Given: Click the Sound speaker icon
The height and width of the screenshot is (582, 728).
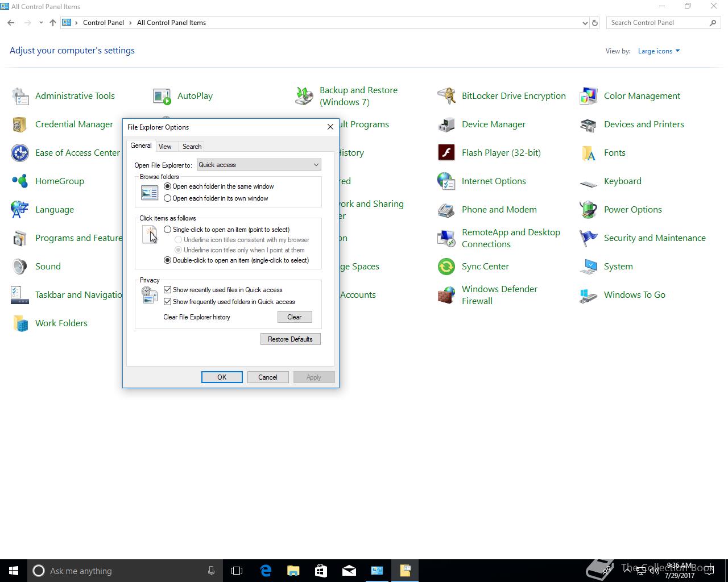Looking at the screenshot, I should coord(20,267).
